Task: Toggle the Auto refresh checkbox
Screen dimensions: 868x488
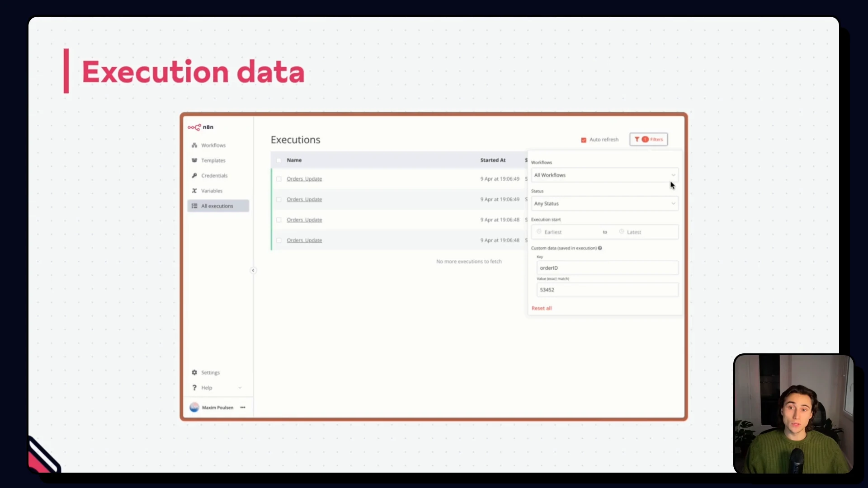Action: pyautogui.click(x=584, y=140)
